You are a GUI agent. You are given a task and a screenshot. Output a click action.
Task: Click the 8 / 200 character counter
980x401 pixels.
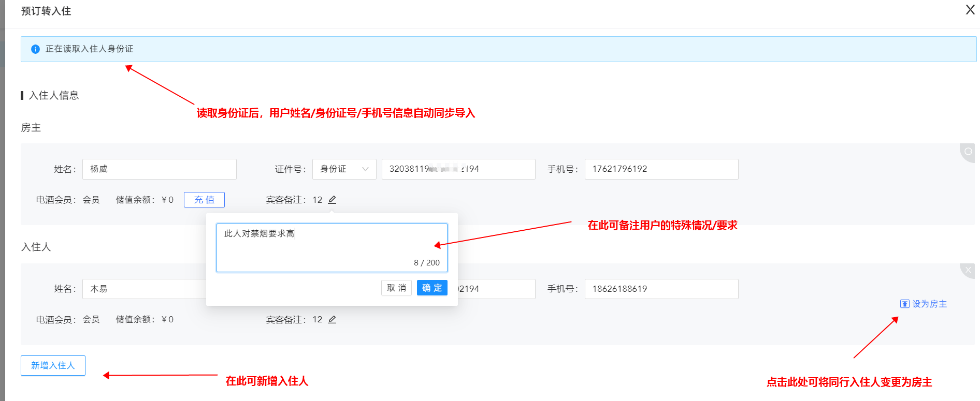pos(427,263)
